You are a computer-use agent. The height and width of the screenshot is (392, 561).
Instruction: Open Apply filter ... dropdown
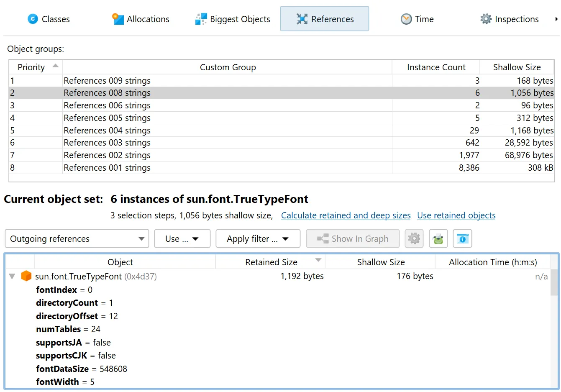click(x=258, y=238)
